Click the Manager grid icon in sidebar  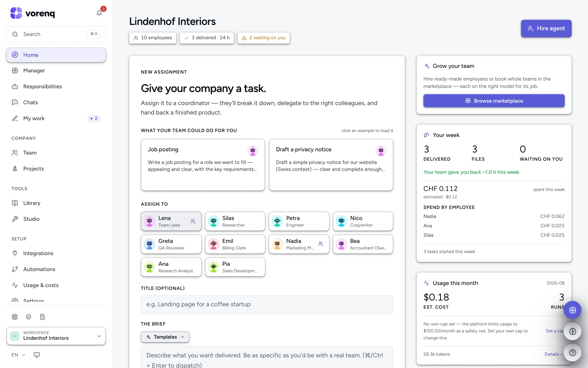15,71
